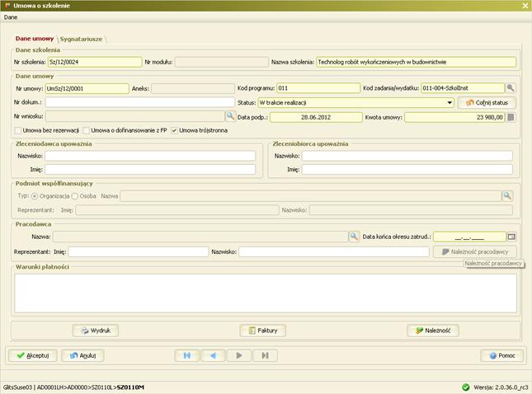This screenshot has height=394, width=532.
Task: Uncheck Umowa trójstronna checkbox
Action: (x=174, y=130)
